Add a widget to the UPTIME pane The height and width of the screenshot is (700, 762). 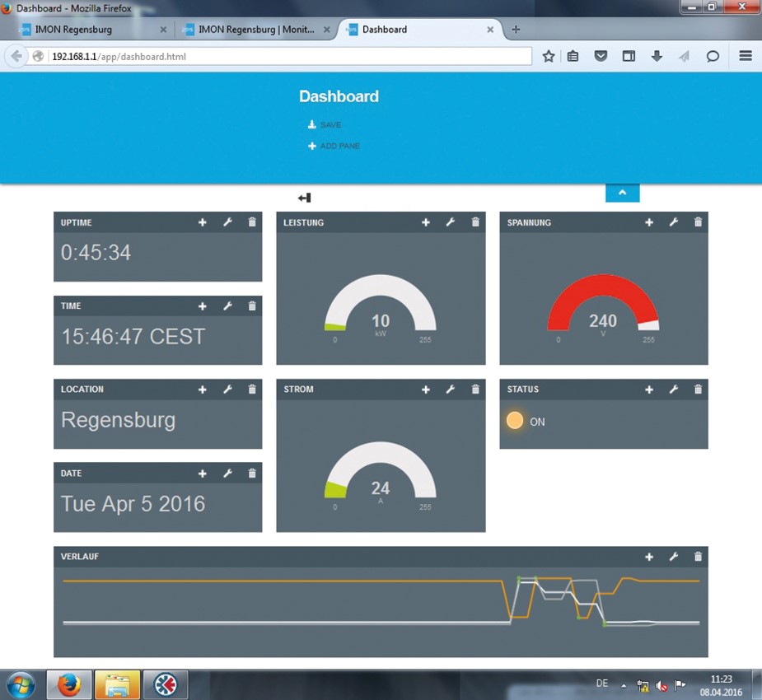click(x=203, y=222)
